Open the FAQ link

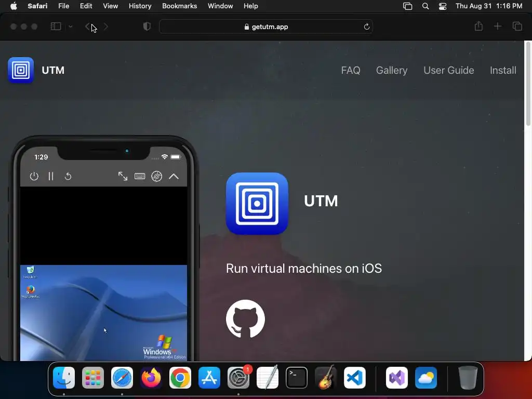[351, 70]
